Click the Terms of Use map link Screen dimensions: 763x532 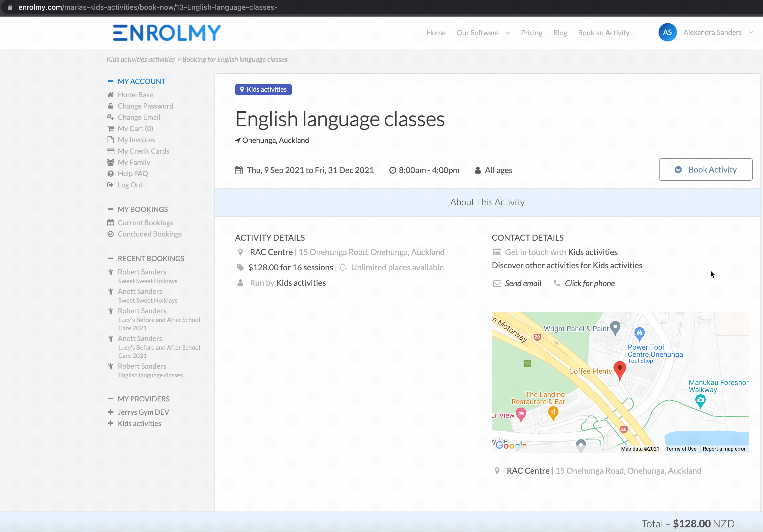point(681,449)
